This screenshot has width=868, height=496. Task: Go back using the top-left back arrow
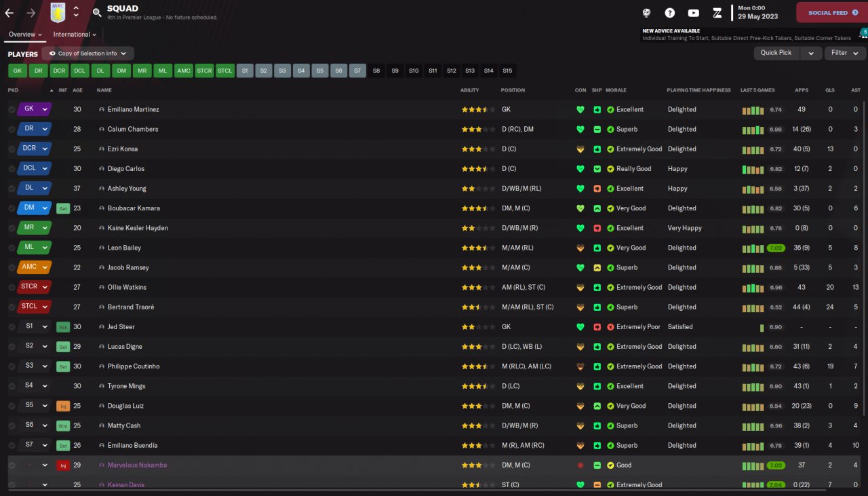pos(9,13)
